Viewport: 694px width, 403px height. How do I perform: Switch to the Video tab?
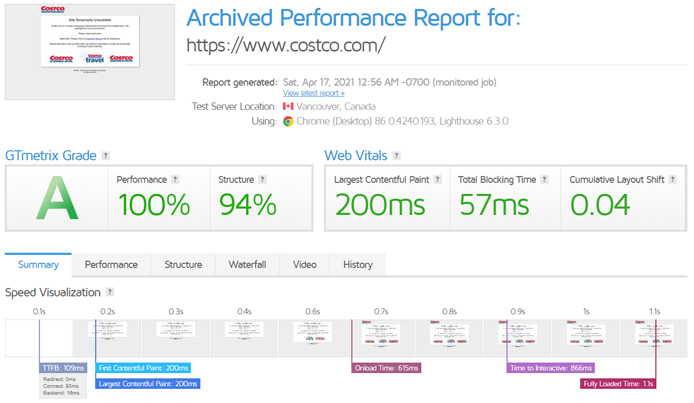305,265
